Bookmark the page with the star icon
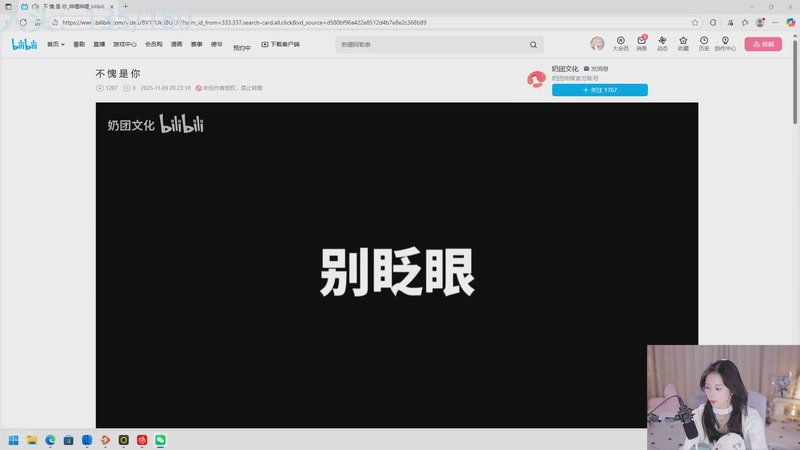Viewport: 800px width, 450px height. coord(695,22)
